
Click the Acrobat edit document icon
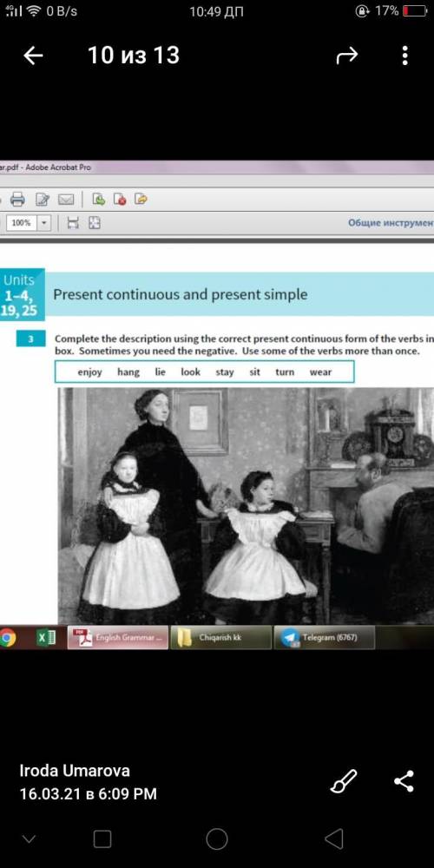(x=42, y=199)
